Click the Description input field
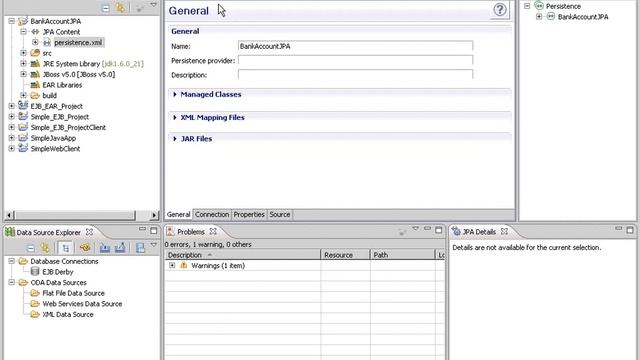This screenshot has height=360, width=640. (356, 75)
